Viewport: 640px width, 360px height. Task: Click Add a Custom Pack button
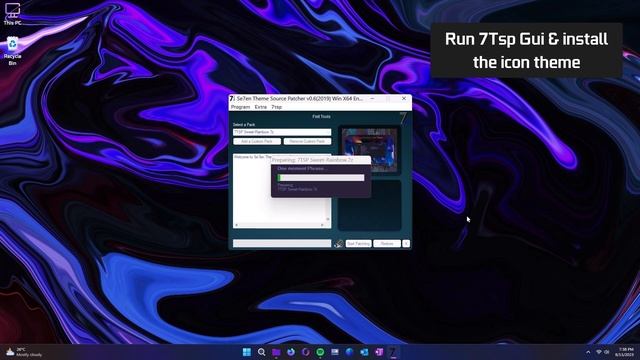pos(257,141)
